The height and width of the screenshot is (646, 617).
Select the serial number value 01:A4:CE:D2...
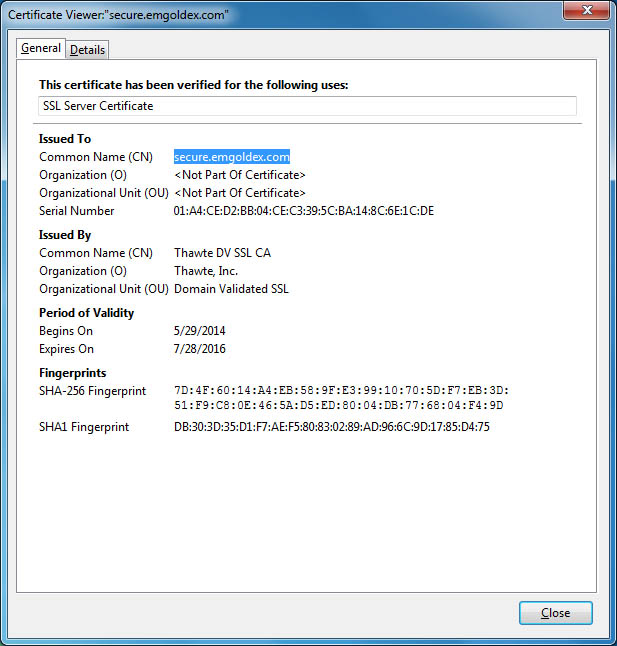(x=304, y=211)
